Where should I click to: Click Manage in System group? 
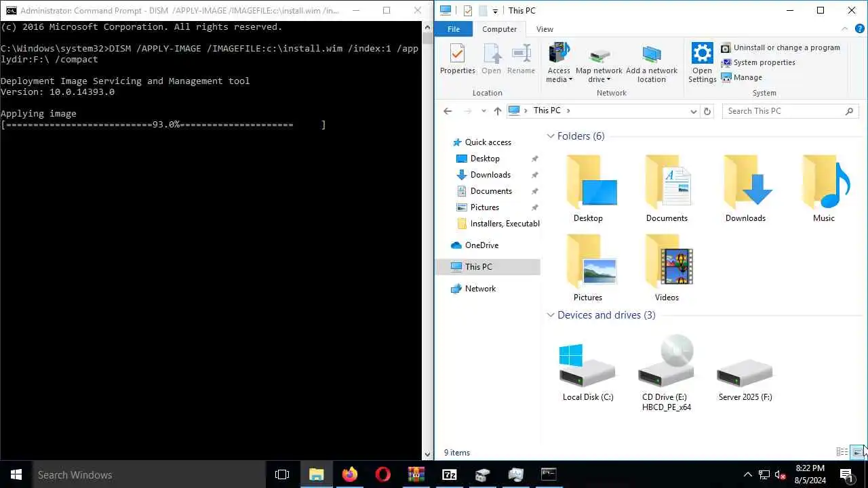click(742, 77)
